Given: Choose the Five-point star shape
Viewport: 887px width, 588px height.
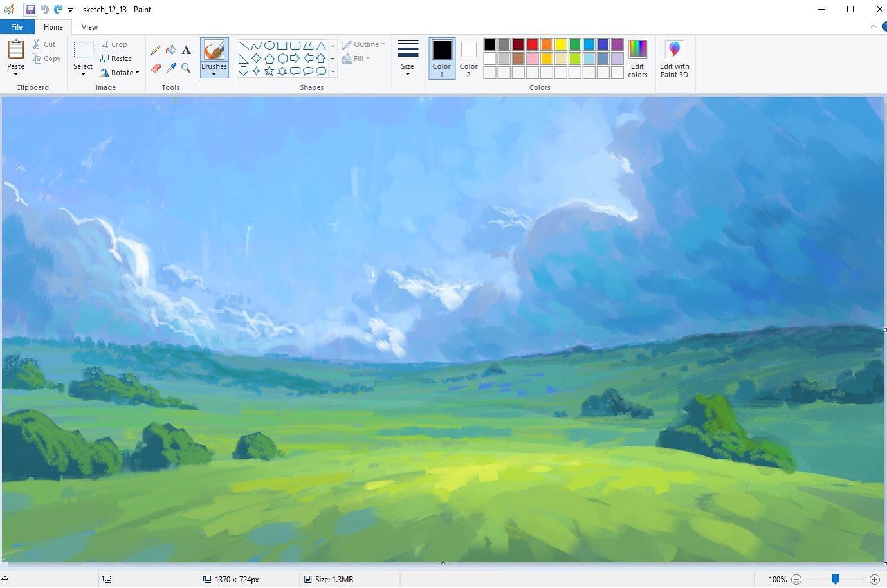Looking at the screenshot, I should point(270,71).
